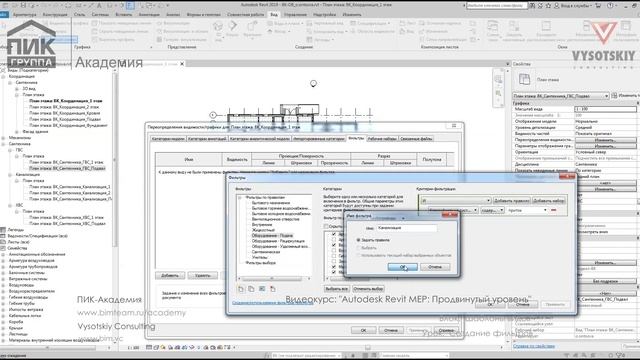Open the содер... operator dropdown
This screenshot has height=360, width=640.
[492, 210]
